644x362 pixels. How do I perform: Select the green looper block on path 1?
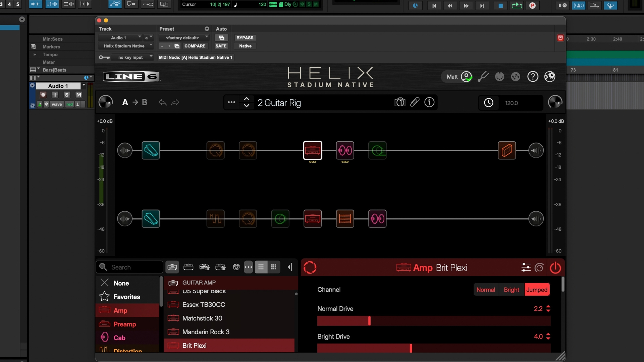click(x=377, y=150)
